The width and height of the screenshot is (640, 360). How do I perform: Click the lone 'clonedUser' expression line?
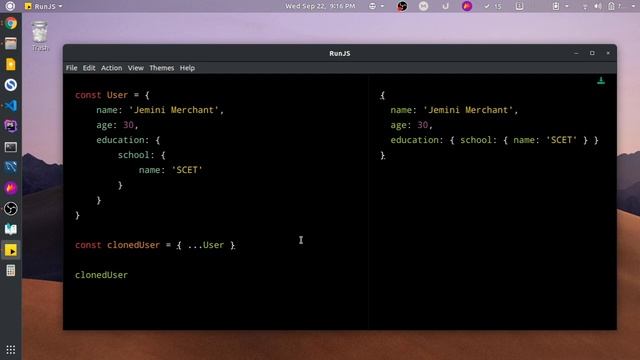101,275
